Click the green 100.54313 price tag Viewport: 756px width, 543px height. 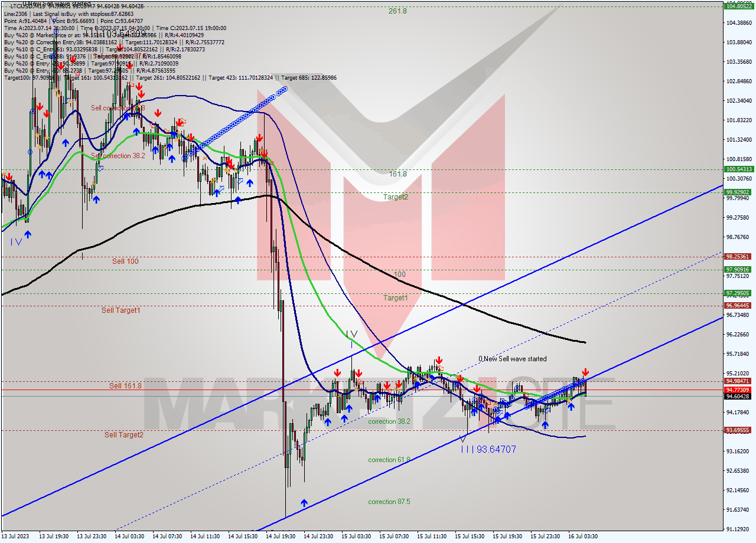[738, 169]
